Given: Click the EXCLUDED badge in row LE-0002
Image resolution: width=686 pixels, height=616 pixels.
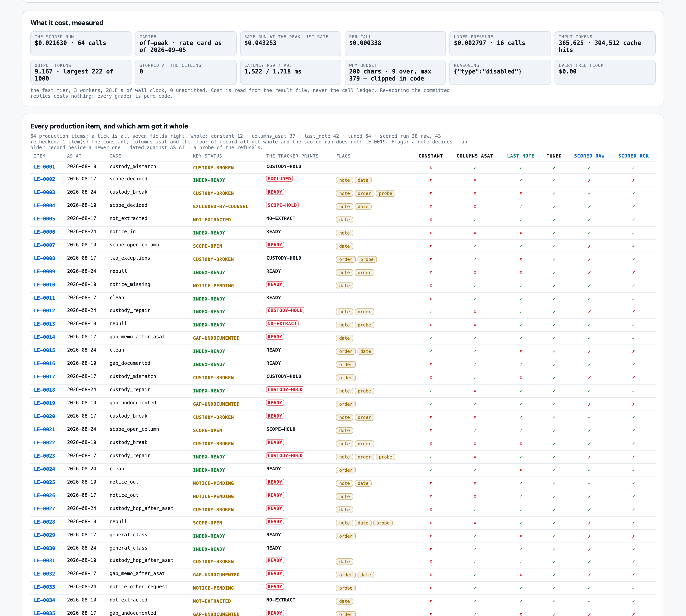Looking at the screenshot, I should click(279, 179).
